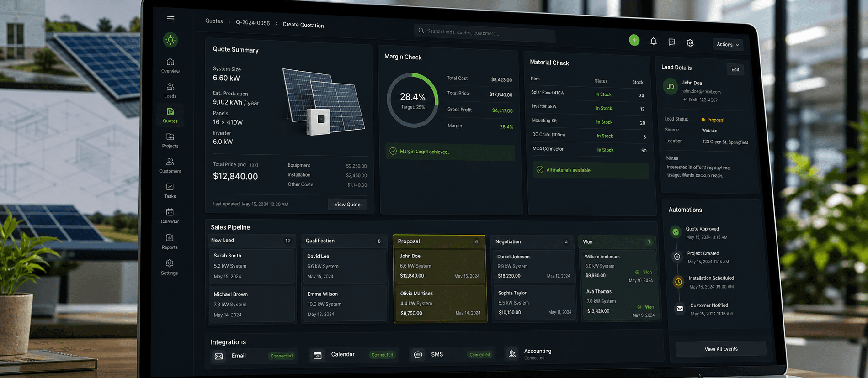Click the Email integration envelope icon
Screen dimensions: 868x378
(x=219, y=356)
